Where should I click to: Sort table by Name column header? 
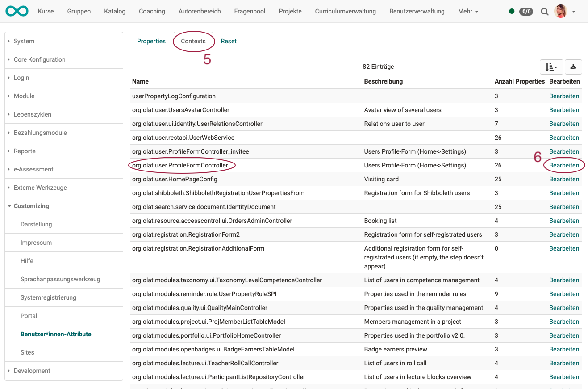pos(140,81)
